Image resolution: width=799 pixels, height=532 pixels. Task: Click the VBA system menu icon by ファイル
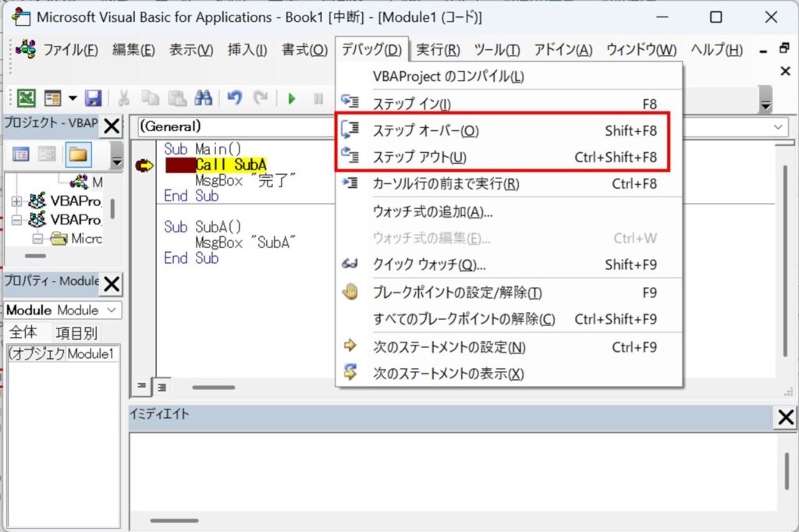coord(26,49)
